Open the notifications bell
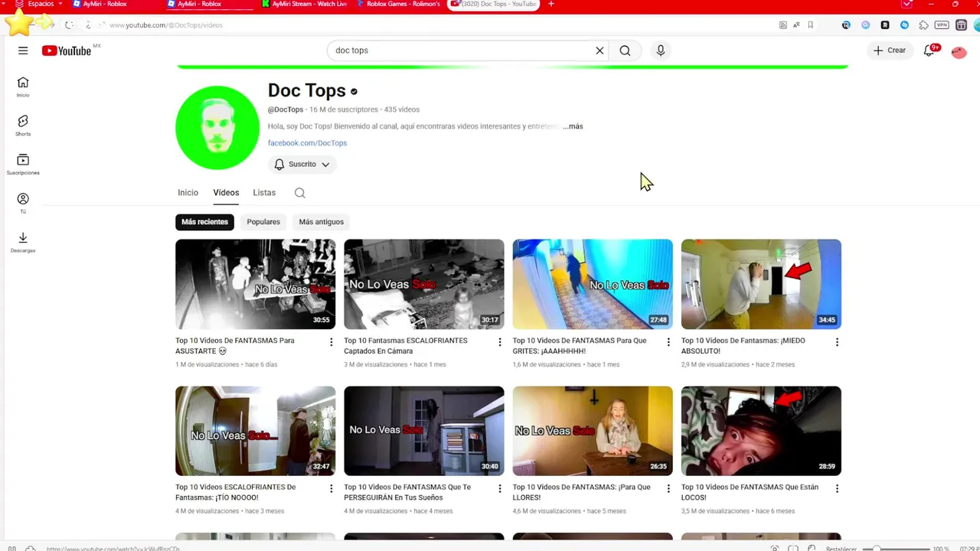Viewport: 980px width, 551px height. coord(929,51)
